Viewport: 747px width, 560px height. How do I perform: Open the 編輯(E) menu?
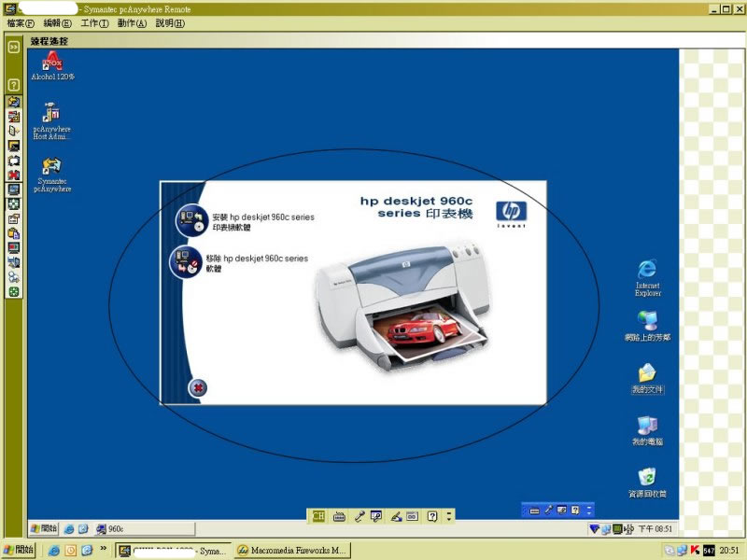(x=57, y=22)
